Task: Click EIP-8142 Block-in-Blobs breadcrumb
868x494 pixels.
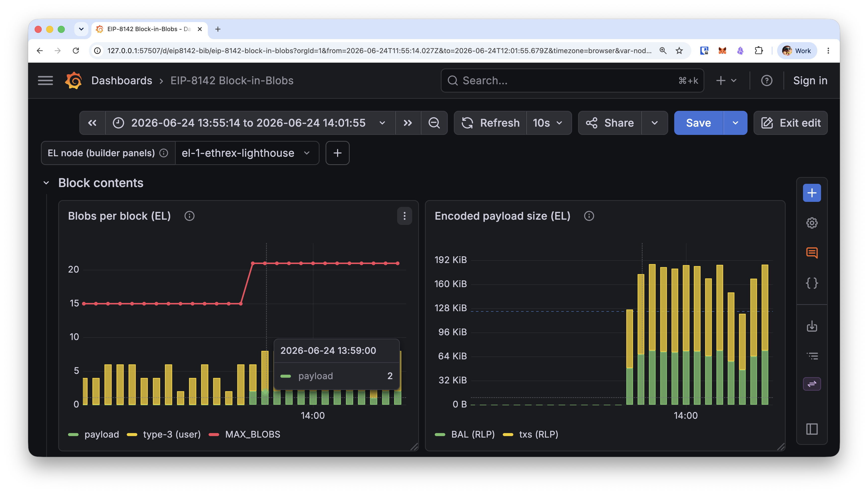Action: pyautogui.click(x=232, y=80)
